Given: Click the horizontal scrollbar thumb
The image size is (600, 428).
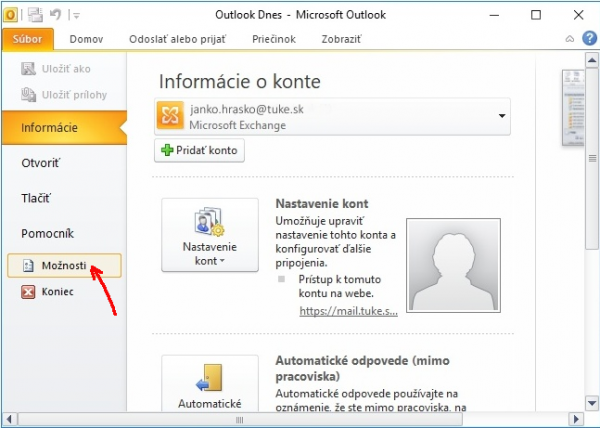Looking at the screenshot, I should [x=240, y=420].
